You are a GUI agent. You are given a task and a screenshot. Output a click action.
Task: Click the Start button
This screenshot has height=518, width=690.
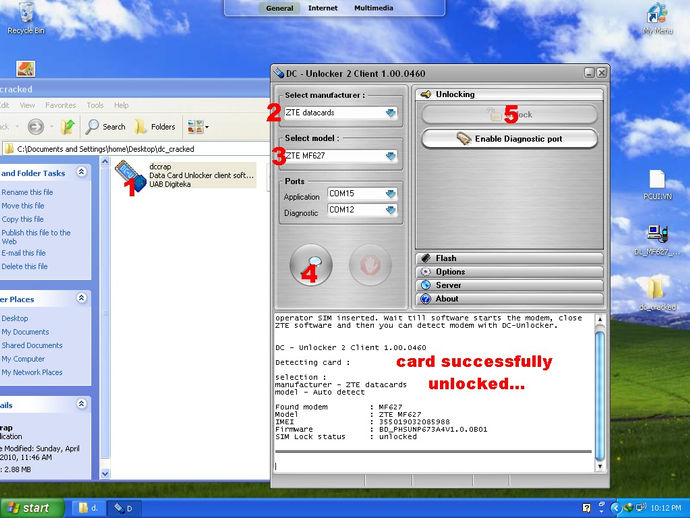click(x=32, y=508)
